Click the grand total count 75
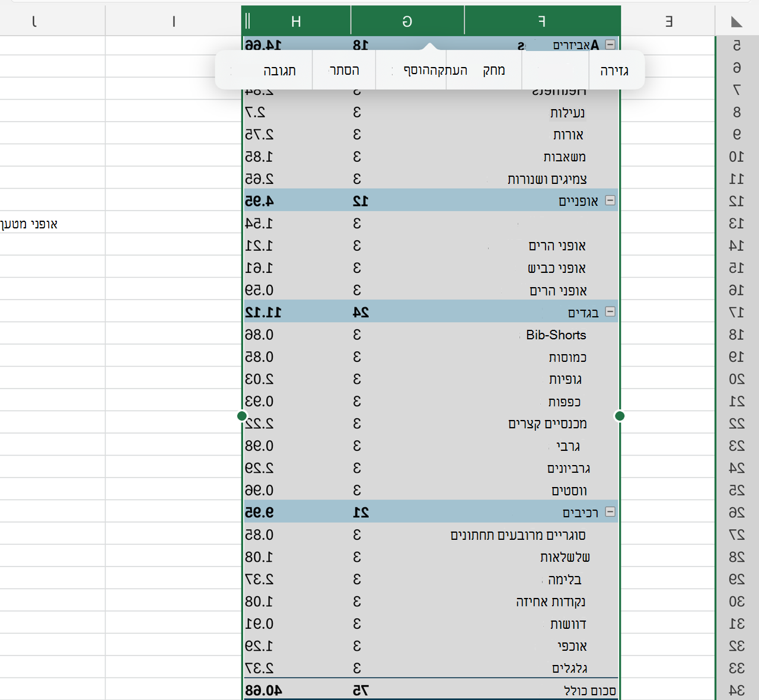Screen dimensions: 759x700 (x=361, y=691)
